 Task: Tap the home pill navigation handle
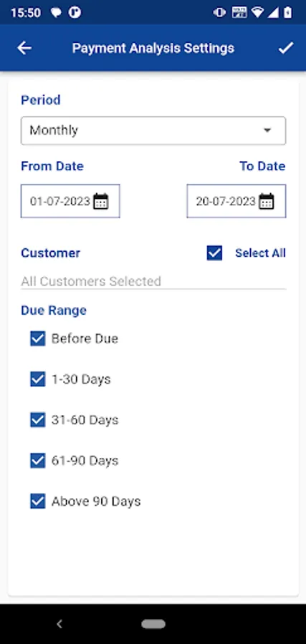point(153,624)
